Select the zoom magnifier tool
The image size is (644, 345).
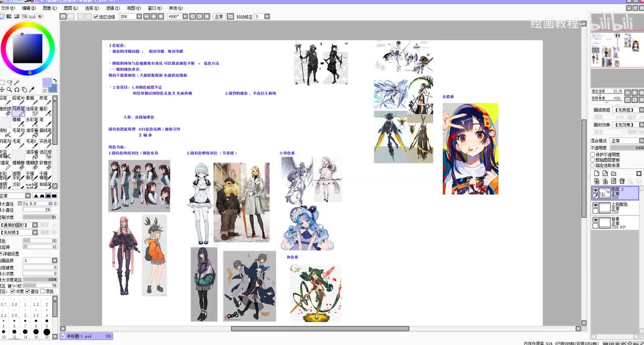pyautogui.click(x=9, y=90)
